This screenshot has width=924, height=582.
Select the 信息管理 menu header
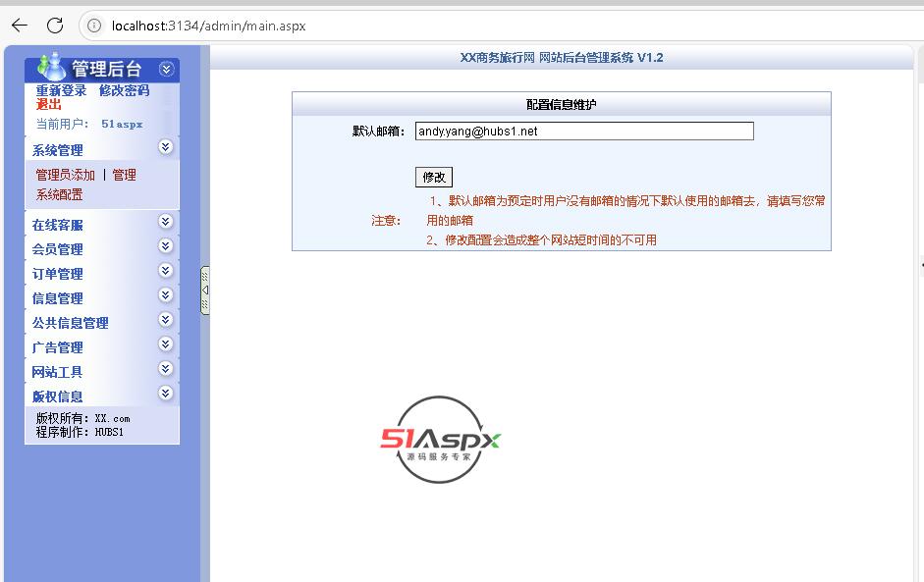click(58, 298)
